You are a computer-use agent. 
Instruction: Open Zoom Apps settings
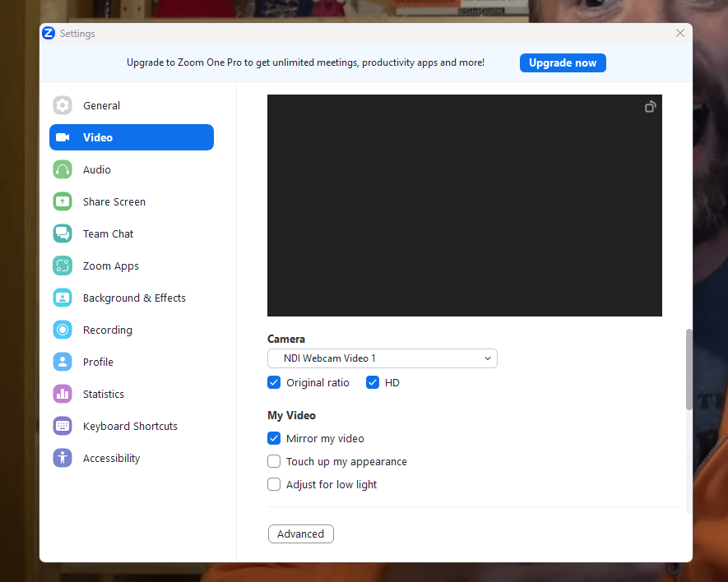pyautogui.click(x=132, y=266)
